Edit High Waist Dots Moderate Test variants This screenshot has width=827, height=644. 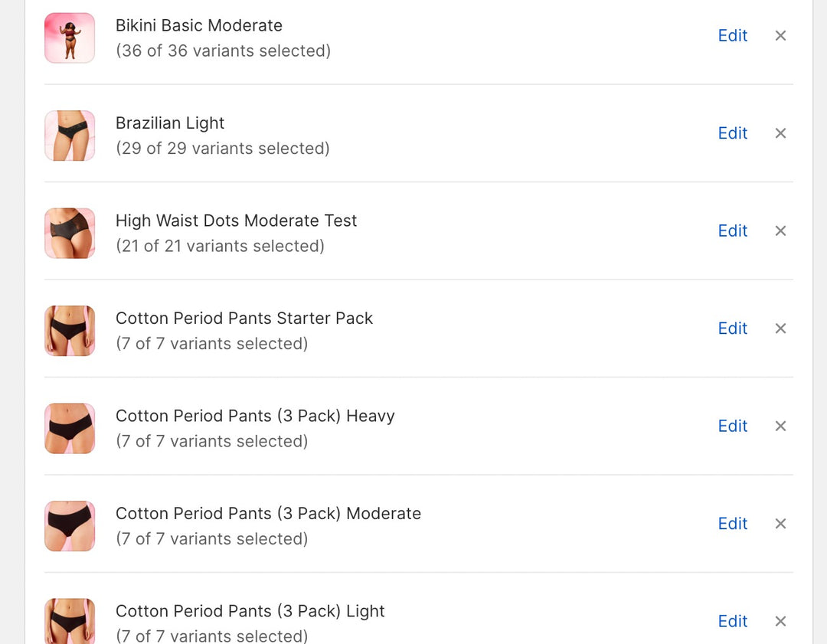[x=732, y=231]
